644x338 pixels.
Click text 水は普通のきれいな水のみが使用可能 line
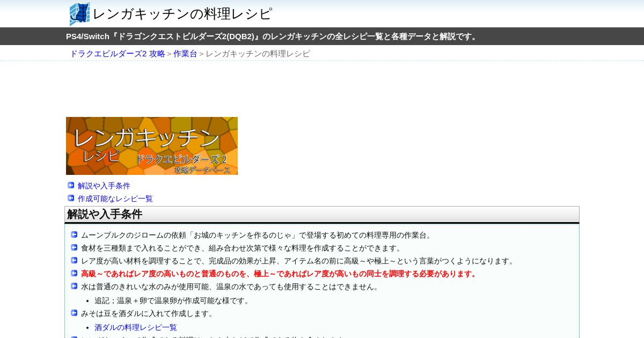[x=231, y=286]
